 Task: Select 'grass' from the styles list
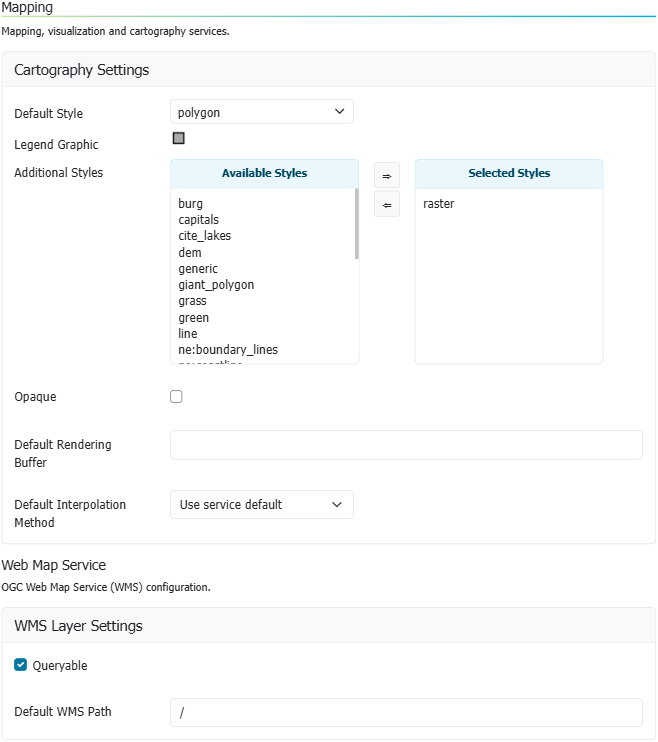[x=193, y=301]
